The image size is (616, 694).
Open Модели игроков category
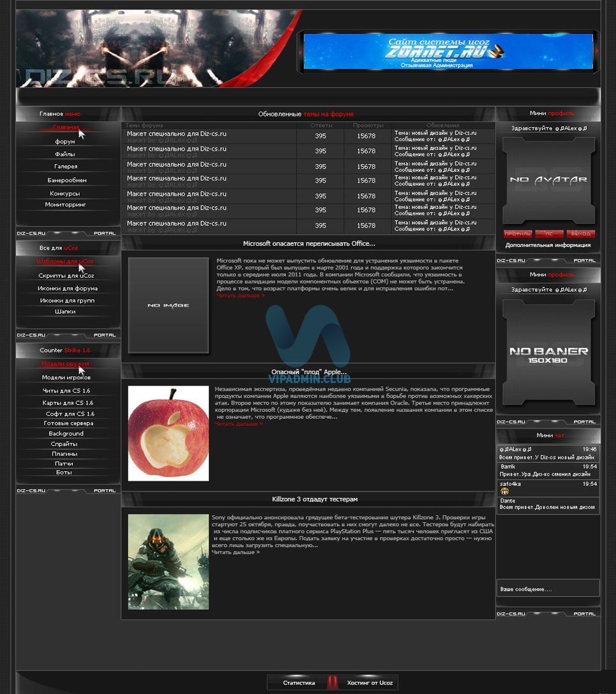tap(66, 377)
